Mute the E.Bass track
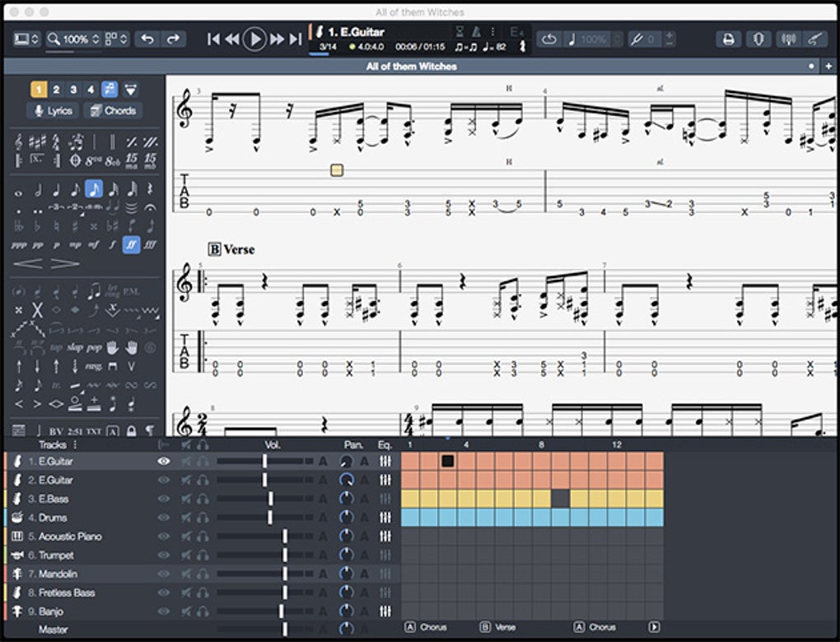This screenshot has width=840, height=642. [186, 499]
